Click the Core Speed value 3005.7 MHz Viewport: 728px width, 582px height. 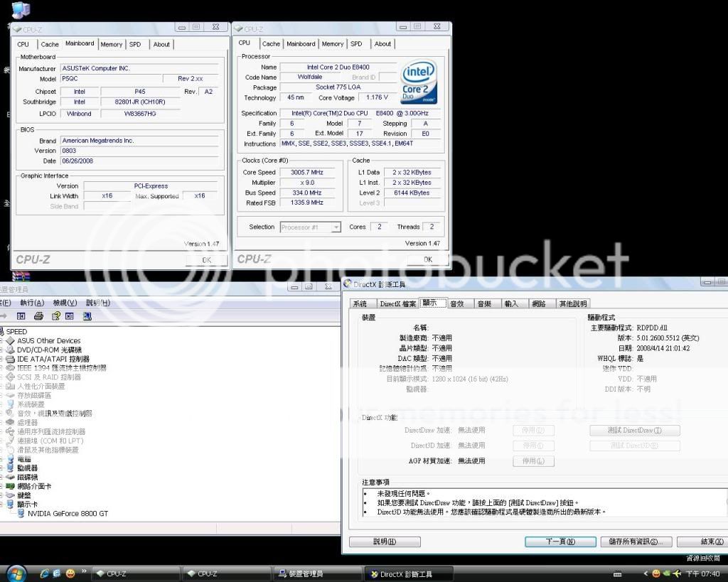pos(307,172)
